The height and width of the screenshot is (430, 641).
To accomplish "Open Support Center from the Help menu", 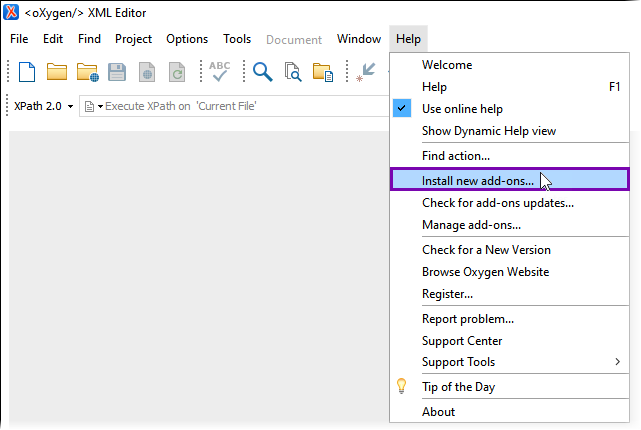I will point(509,341).
